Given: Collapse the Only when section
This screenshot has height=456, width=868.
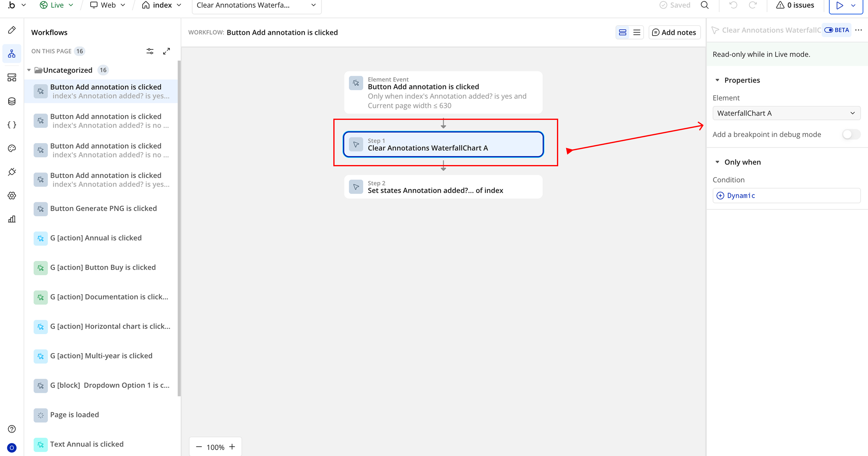Looking at the screenshot, I should pyautogui.click(x=717, y=162).
